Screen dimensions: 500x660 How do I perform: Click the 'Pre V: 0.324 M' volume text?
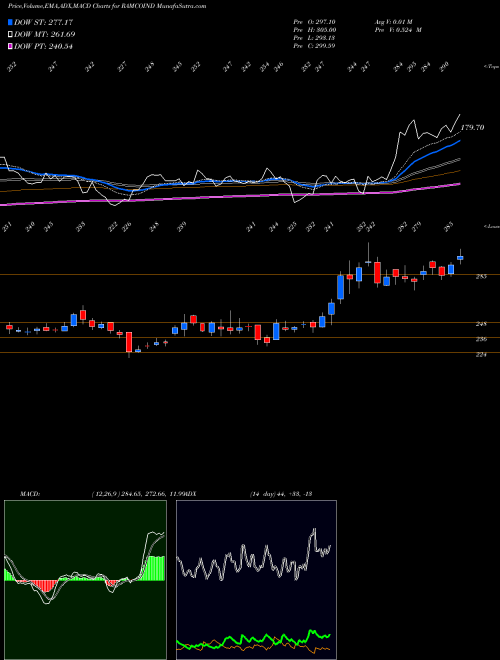[398, 30]
